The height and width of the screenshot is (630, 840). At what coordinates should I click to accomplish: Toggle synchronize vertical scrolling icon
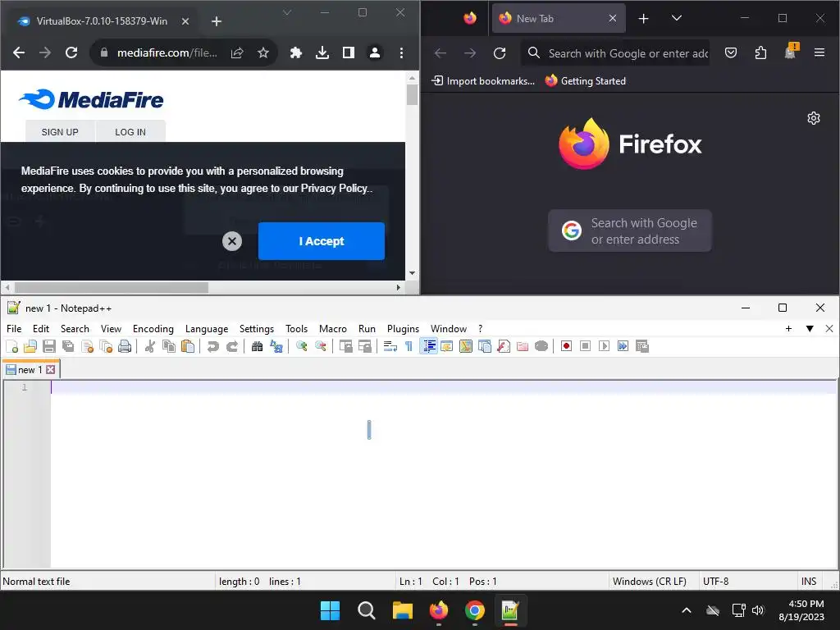click(346, 346)
